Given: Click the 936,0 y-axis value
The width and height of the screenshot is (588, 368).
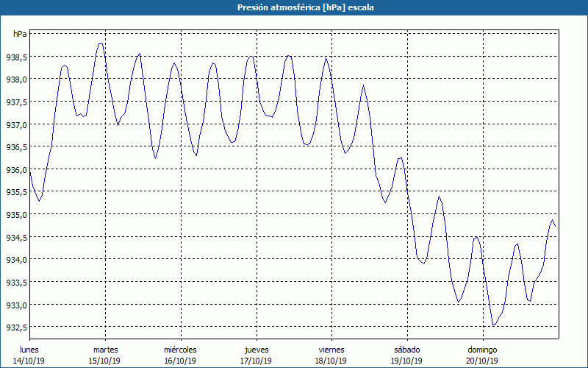Looking at the screenshot, I should tap(16, 170).
